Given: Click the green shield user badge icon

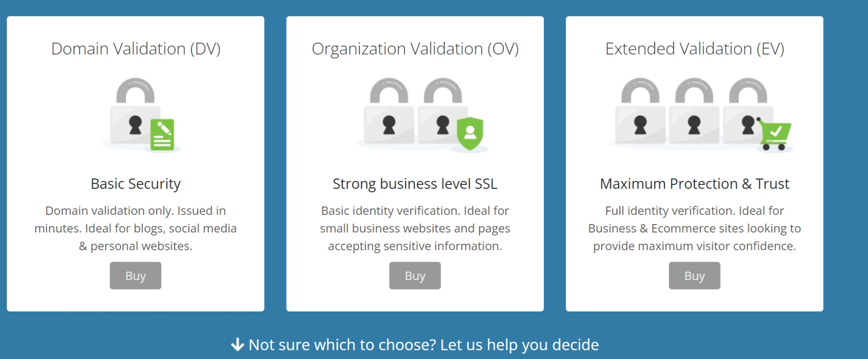Looking at the screenshot, I should click(470, 133).
